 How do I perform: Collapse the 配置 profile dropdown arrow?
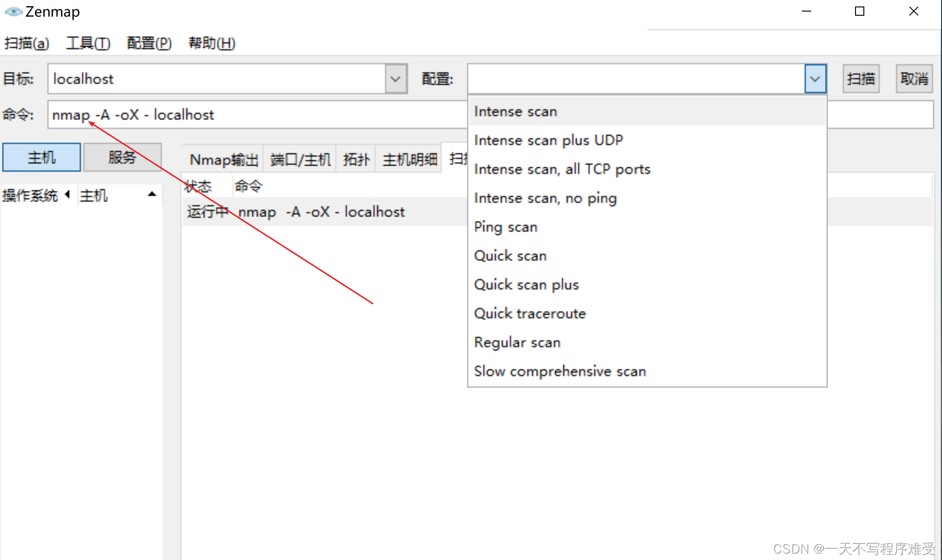click(x=815, y=79)
